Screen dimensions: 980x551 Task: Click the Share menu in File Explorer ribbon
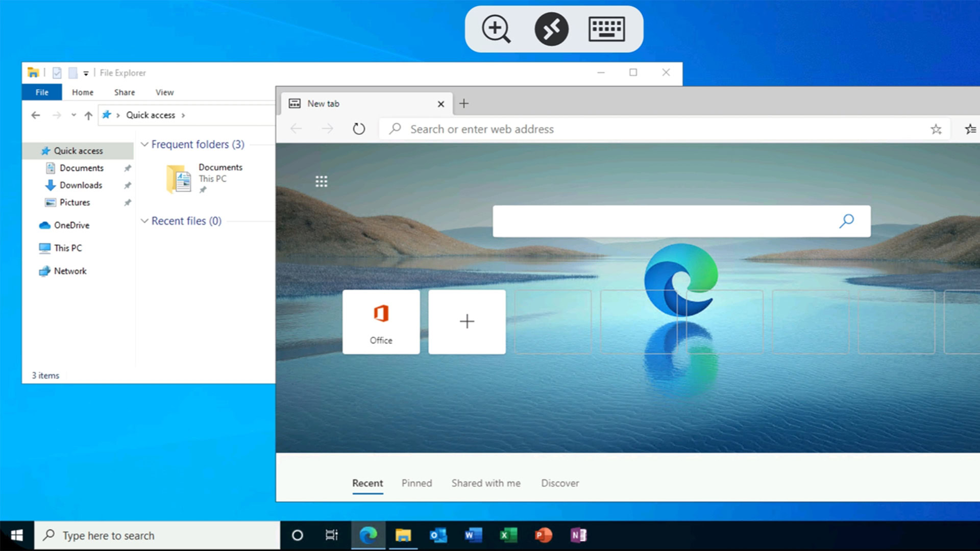pyautogui.click(x=124, y=91)
